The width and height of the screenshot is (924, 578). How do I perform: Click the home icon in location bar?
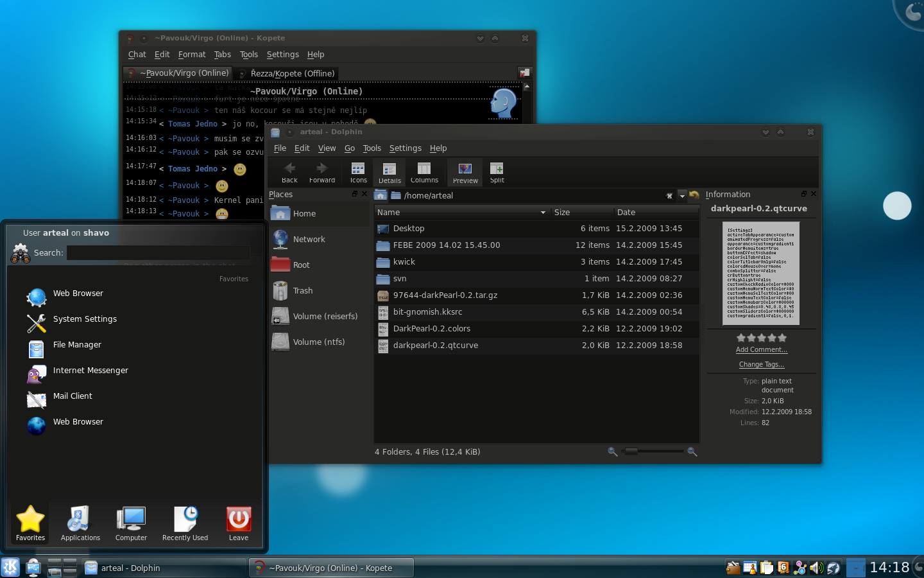point(381,195)
